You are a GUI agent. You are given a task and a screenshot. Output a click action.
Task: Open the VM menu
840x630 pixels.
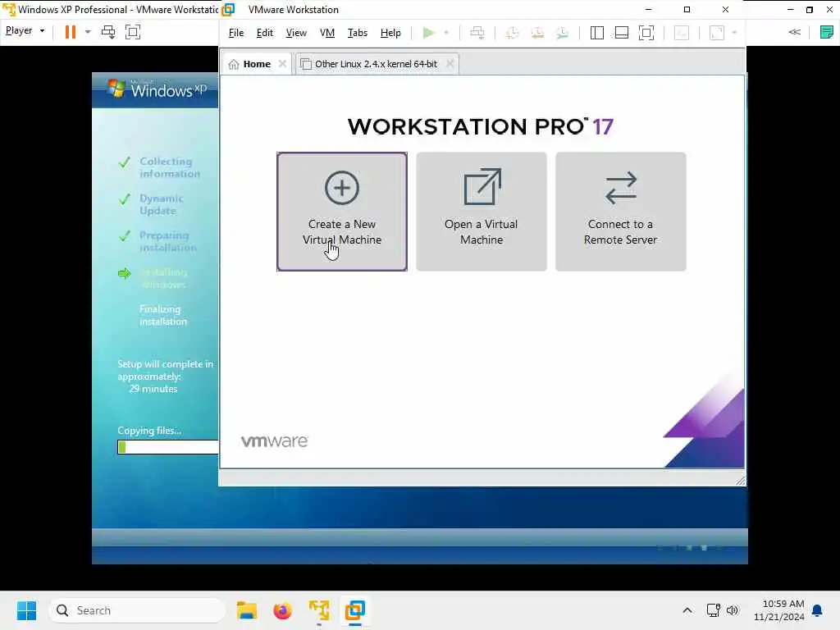point(326,33)
